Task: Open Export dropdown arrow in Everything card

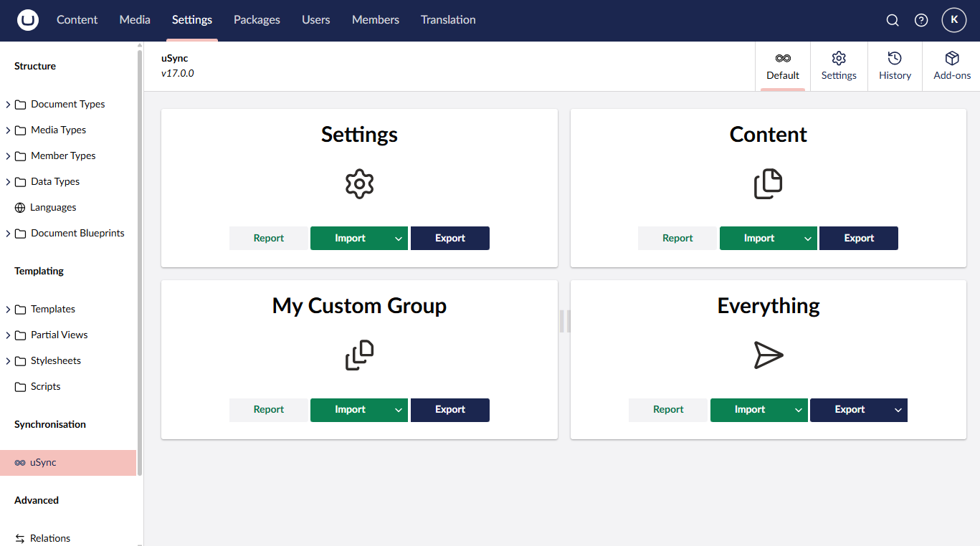Action: pyautogui.click(x=898, y=410)
